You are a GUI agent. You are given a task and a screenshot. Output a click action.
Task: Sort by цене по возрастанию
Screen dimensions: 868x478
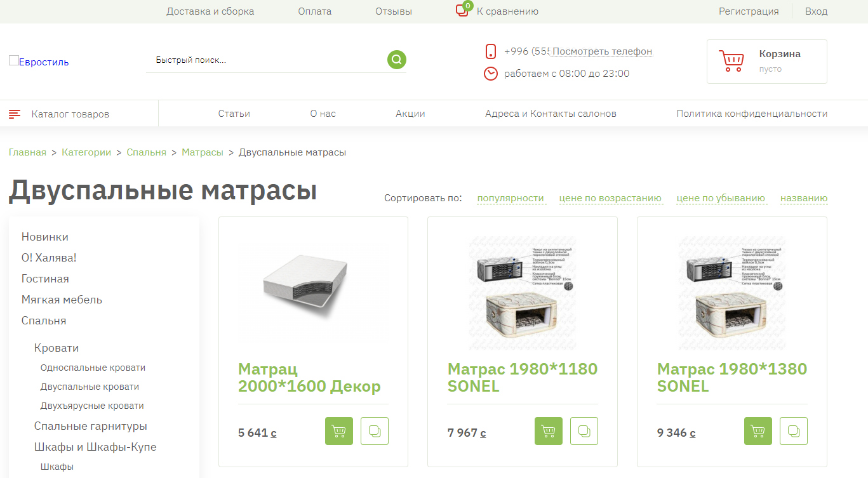[x=610, y=198]
